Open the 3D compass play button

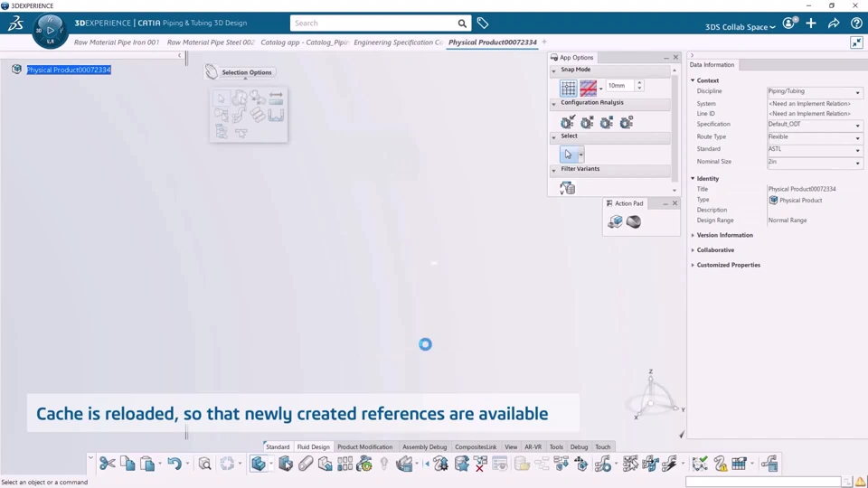tap(51, 30)
